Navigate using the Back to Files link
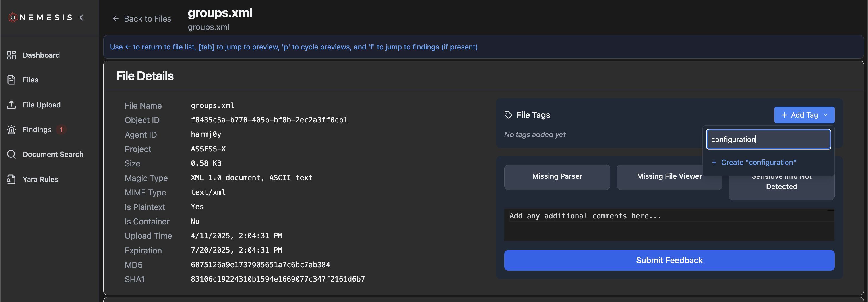Viewport: 868px width, 302px height. 142,19
